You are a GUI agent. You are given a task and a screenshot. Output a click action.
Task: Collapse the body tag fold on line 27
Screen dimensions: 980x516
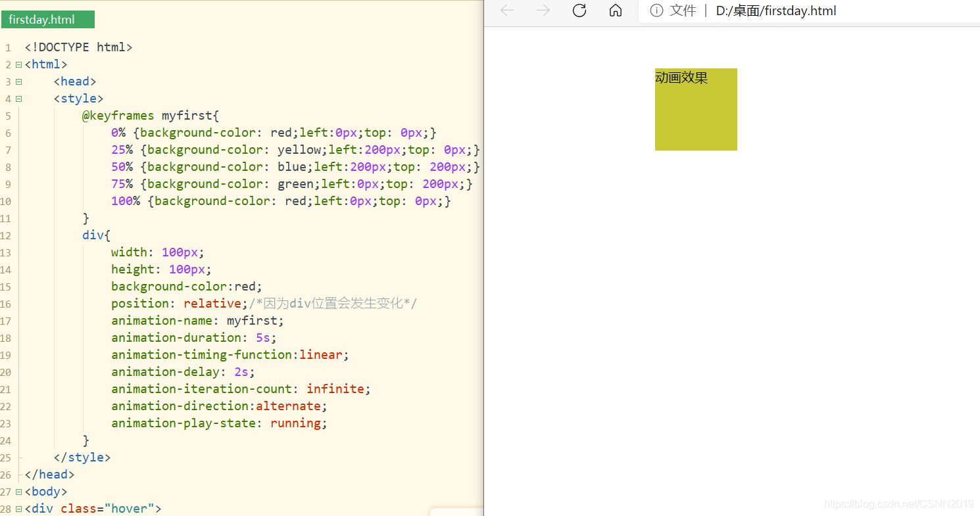[18, 492]
